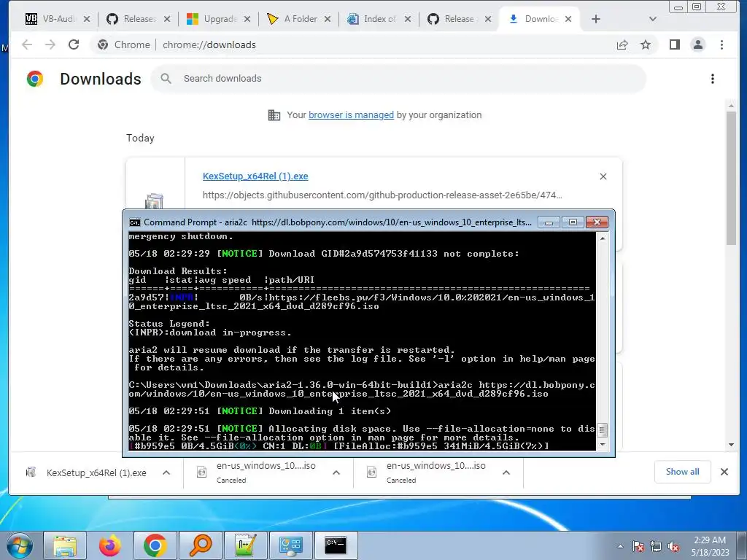
Task: Click the Command Prompt title bar icon
Action: click(135, 222)
